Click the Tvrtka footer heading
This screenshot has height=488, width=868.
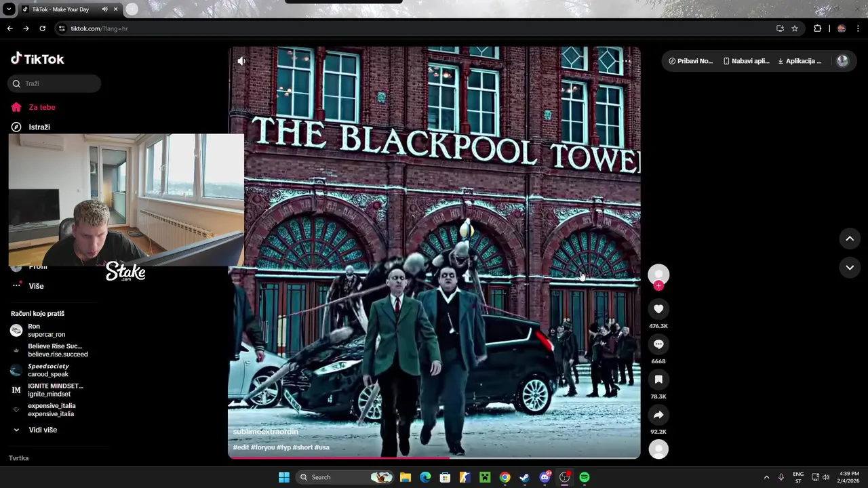click(18, 458)
